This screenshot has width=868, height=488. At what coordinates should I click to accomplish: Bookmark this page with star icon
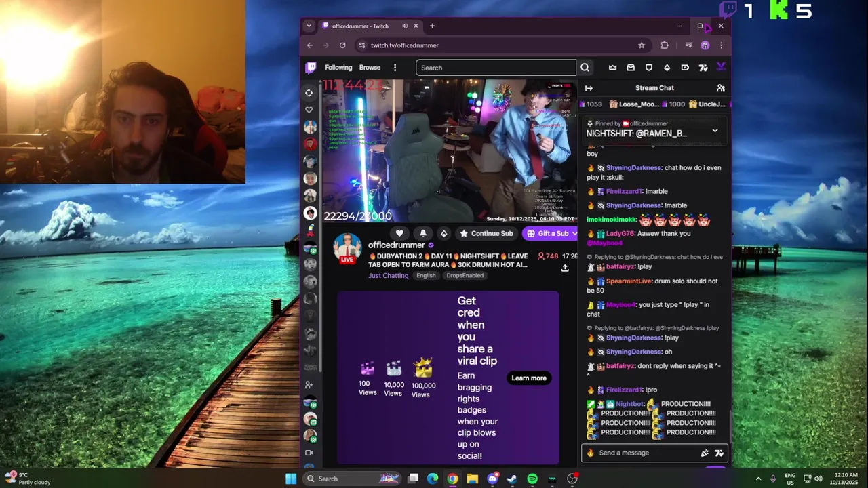coord(642,45)
